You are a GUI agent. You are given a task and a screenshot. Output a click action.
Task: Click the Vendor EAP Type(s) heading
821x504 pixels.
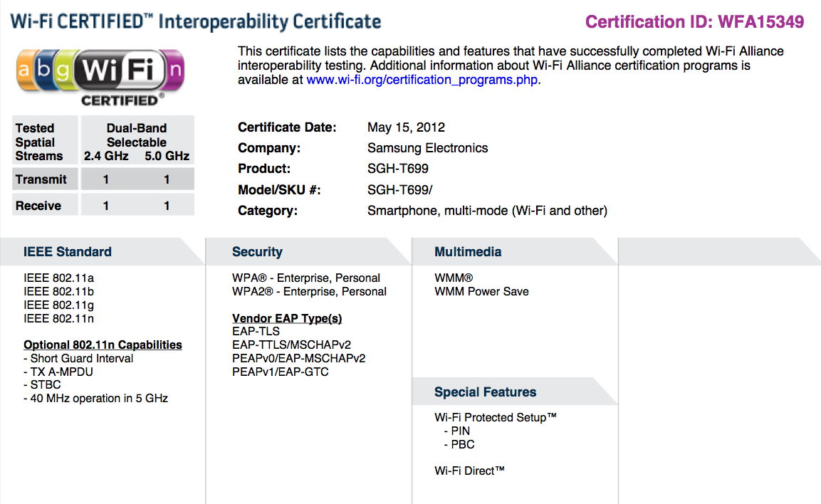[x=287, y=319]
